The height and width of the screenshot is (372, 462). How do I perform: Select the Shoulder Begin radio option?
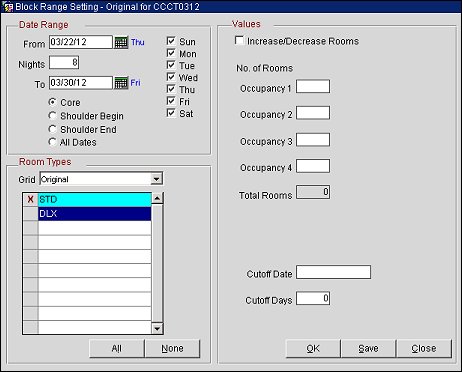point(52,116)
